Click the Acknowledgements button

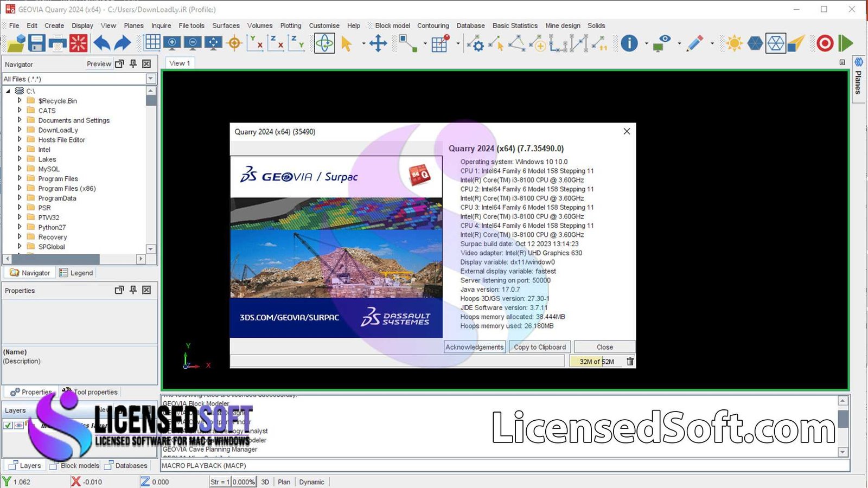click(x=475, y=347)
